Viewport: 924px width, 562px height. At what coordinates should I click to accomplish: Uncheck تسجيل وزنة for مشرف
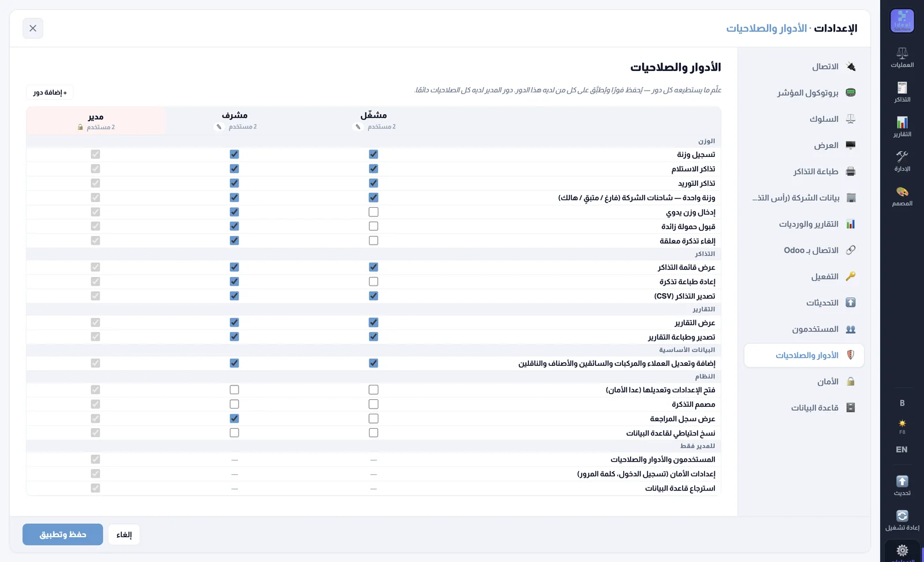coord(234,154)
